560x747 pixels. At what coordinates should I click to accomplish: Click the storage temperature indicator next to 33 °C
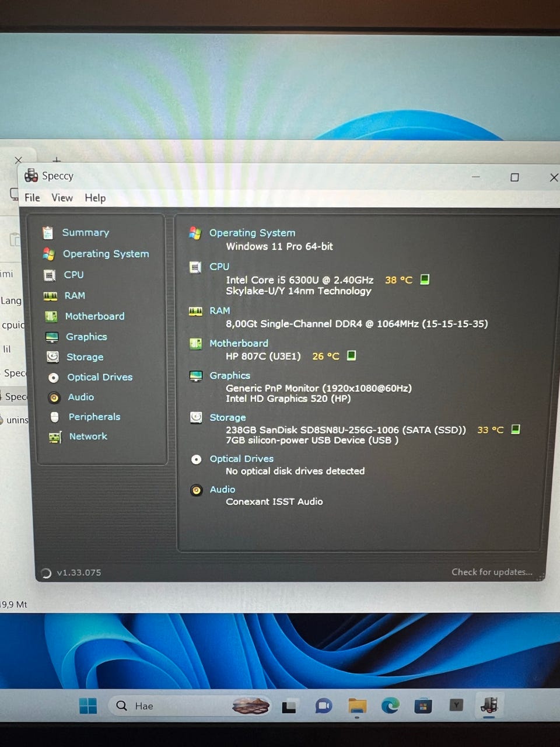pyautogui.click(x=515, y=430)
